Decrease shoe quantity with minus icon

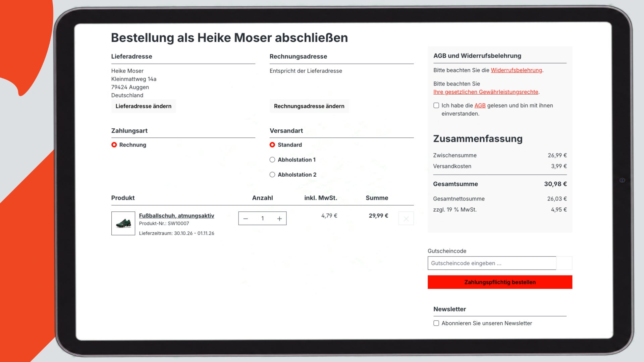coord(246,219)
